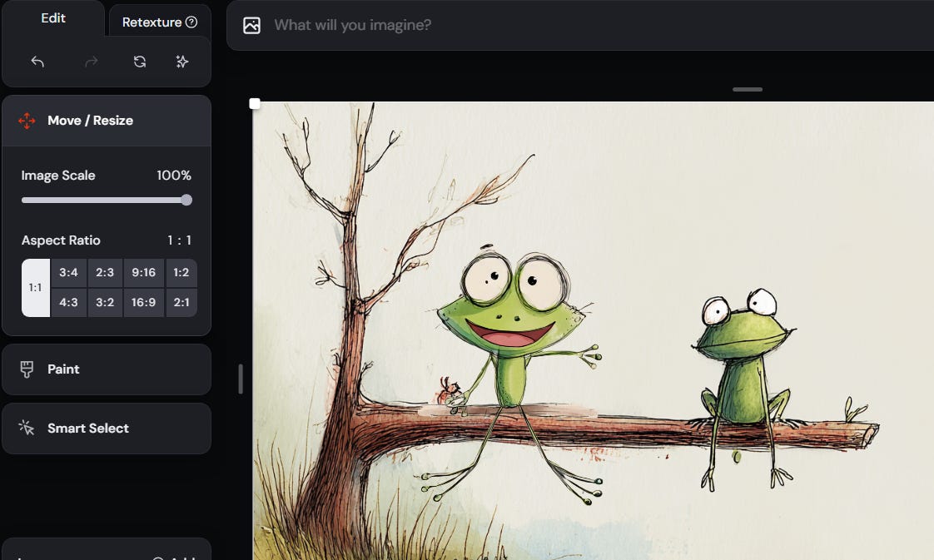Switch to the Edit tab
The height and width of the screenshot is (560, 934).
tap(53, 18)
